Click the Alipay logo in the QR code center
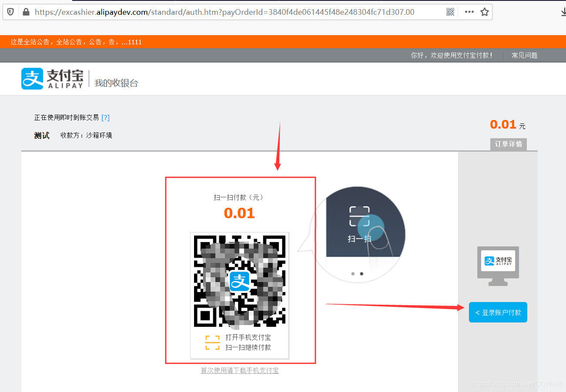Image resolution: width=566 pixels, height=392 pixels. coord(240,281)
